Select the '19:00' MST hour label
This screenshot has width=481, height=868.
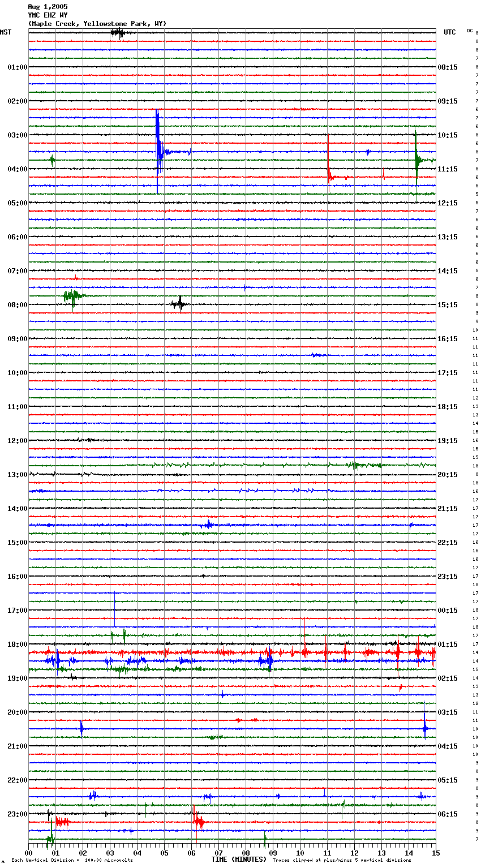coord(18,678)
